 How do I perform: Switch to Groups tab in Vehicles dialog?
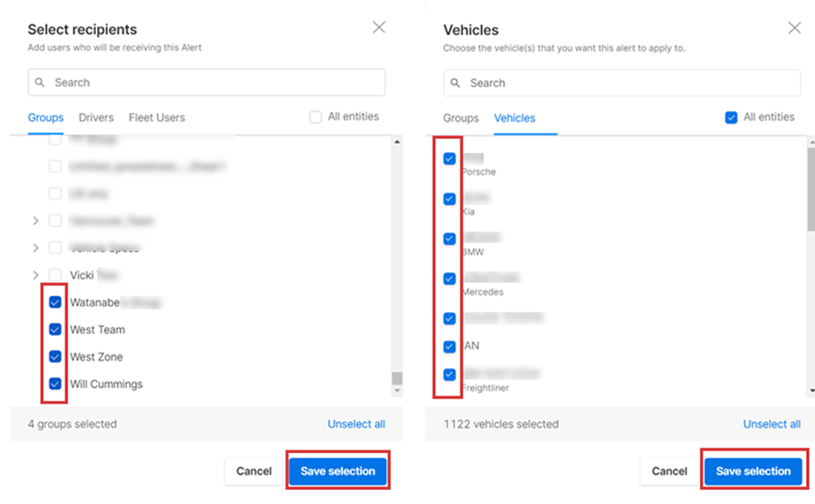[461, 118]
